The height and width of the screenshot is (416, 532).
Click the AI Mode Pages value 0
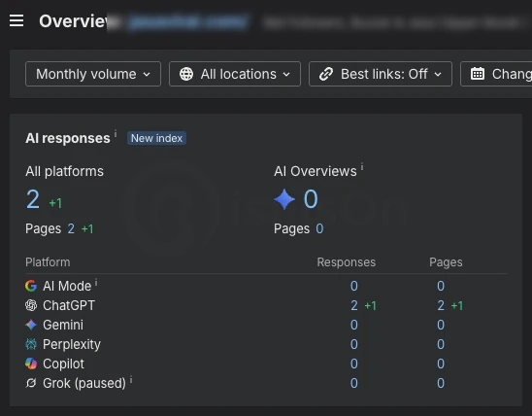(x=441, y=286)
